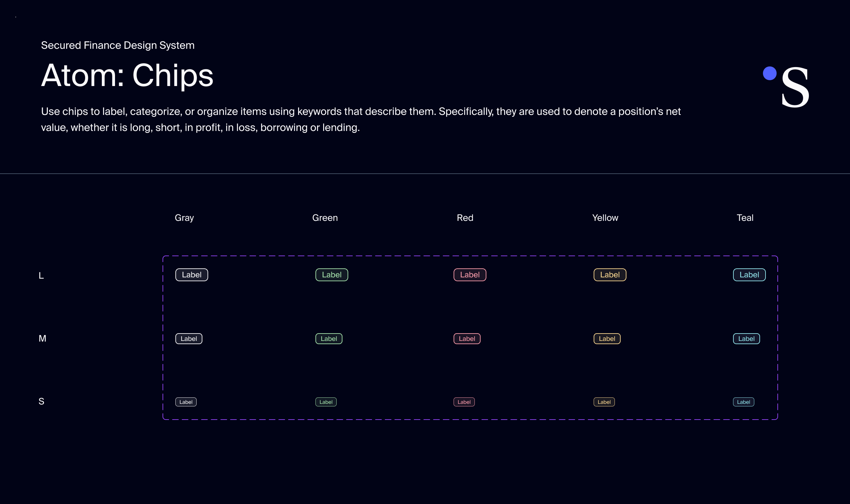Click the L size row label

(x=41, y=275)
